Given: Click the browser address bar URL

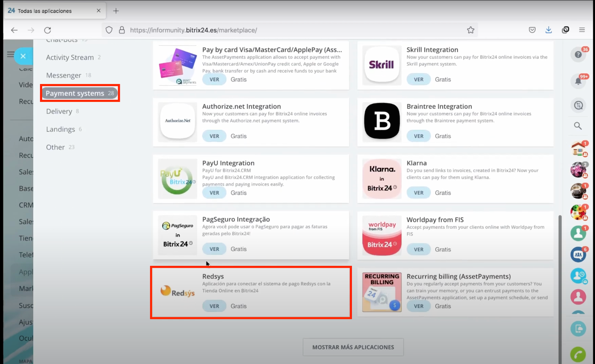Looking at the screenshot, I should [x=193, y=30].
